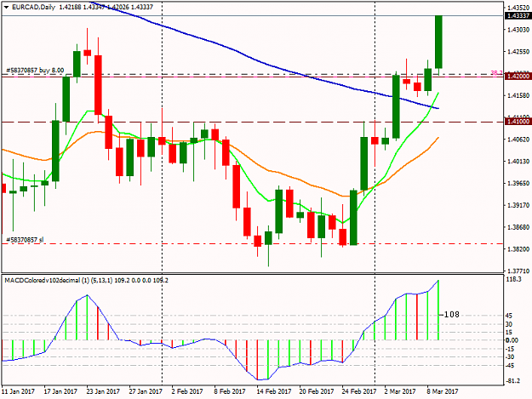Click the 14 Feb 2017 date label

click(x=274, y=391)
